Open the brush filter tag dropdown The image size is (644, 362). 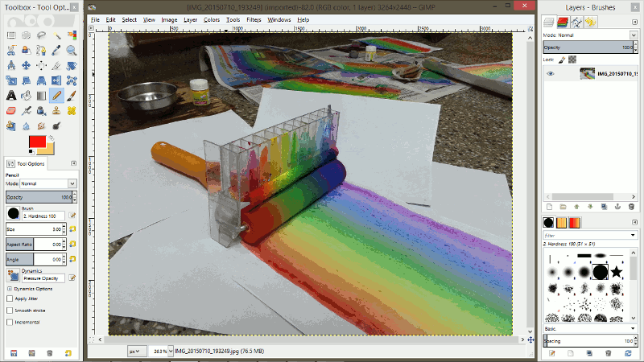click(633, 235)
